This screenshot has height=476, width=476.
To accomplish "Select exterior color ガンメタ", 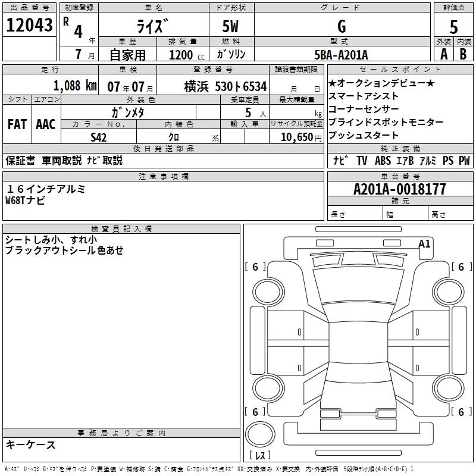I will (127, 112).
